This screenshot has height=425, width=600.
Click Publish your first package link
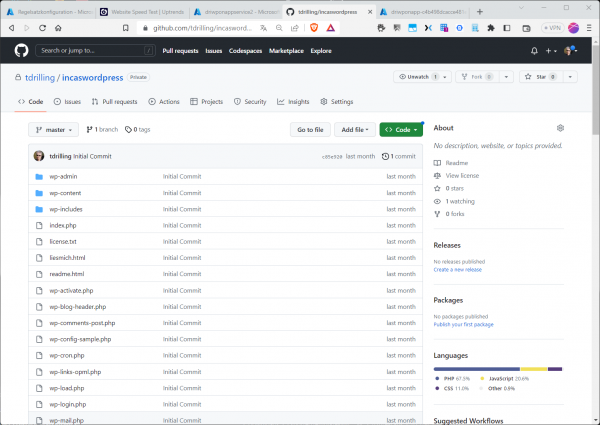(463, 324)
